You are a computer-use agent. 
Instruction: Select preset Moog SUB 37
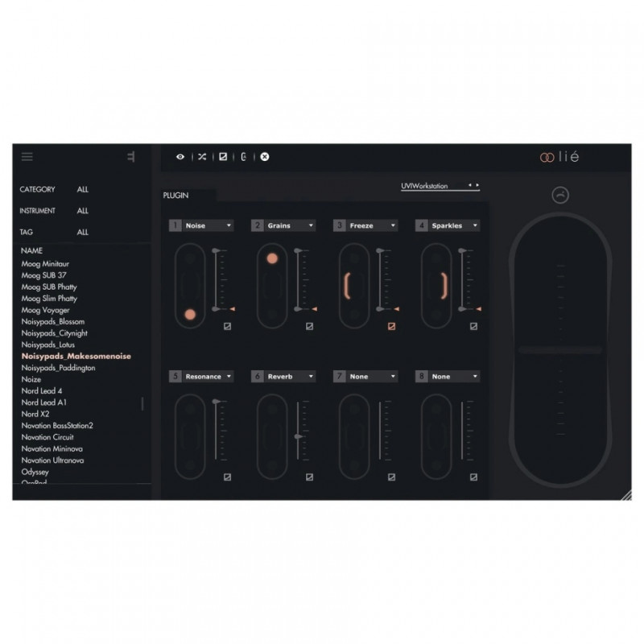click(x=43, y=275)
